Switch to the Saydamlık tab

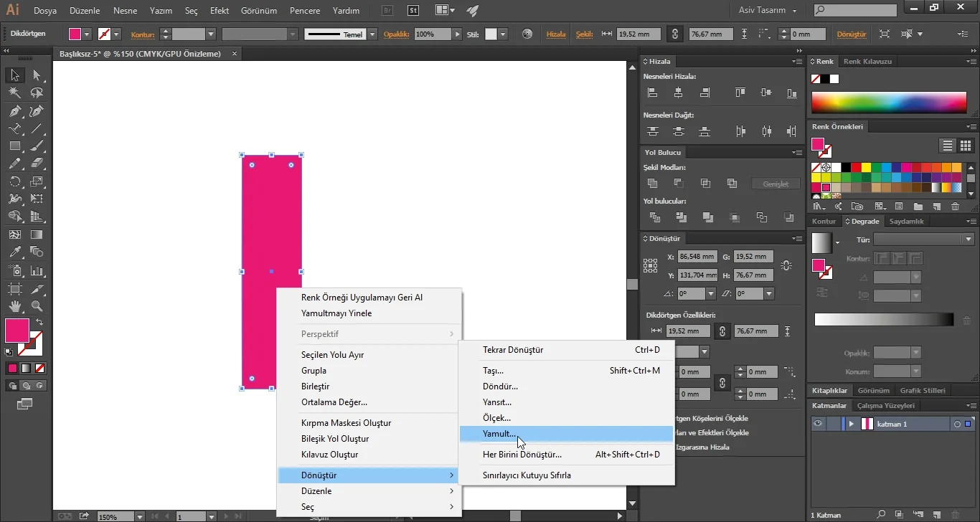(x=907, y=222)
